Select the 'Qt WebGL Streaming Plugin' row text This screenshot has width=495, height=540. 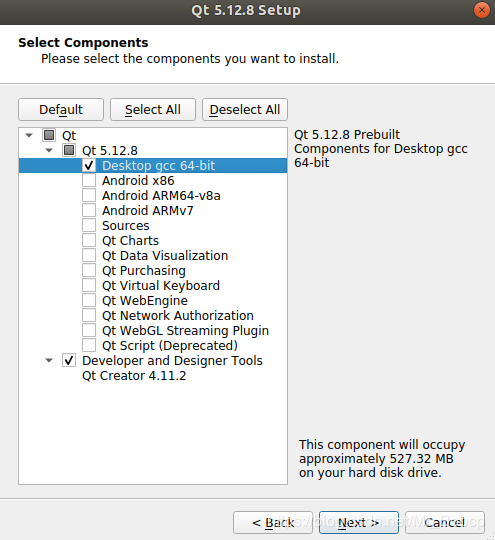pos(185,331)
